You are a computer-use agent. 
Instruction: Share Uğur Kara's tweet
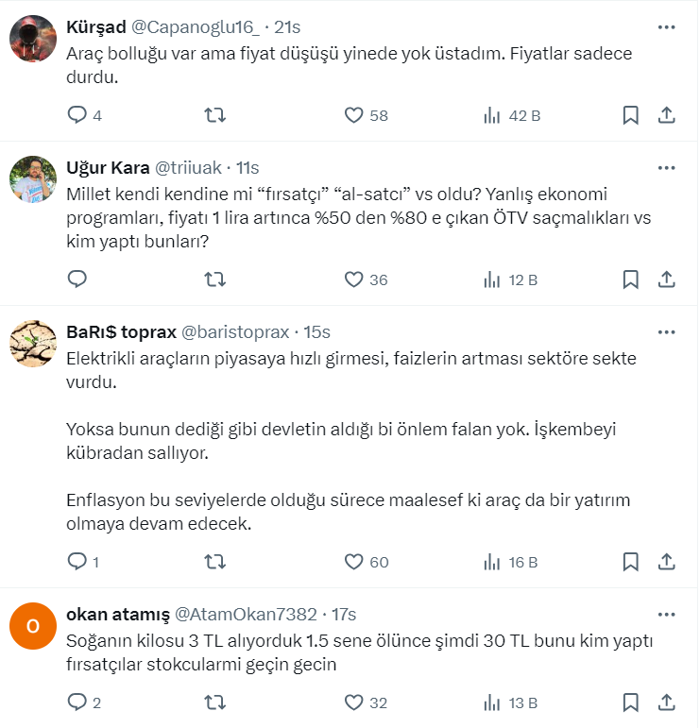[x=666, y=279]
